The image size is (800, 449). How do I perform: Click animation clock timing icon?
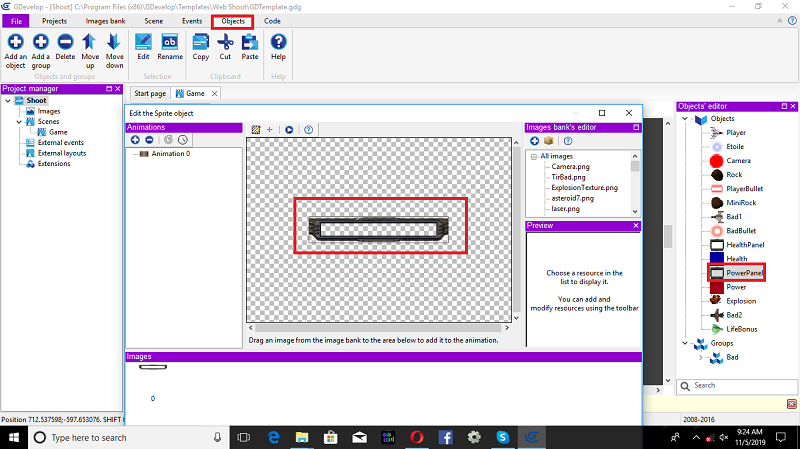click(183, 140)
